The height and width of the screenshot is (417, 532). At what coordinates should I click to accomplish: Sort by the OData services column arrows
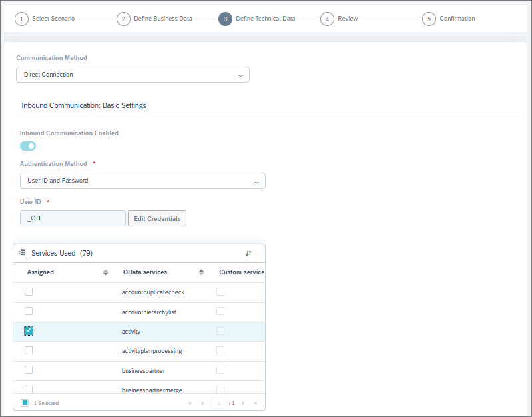click(x=201, y=272)
